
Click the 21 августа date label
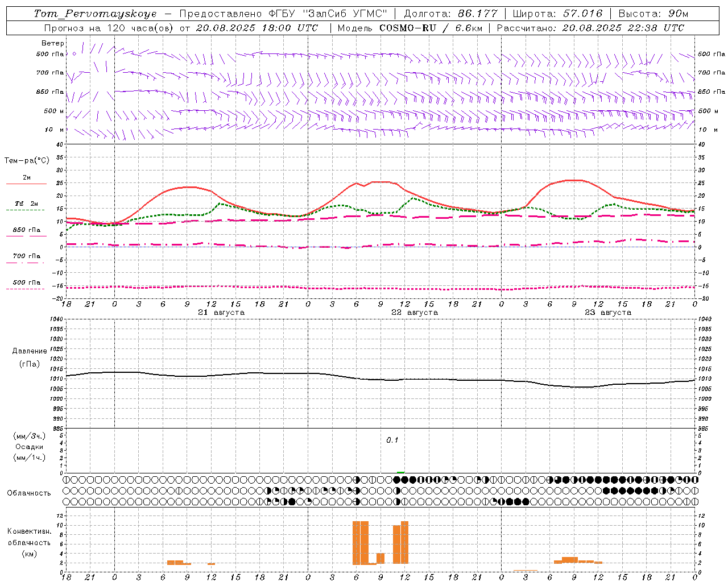pyautogui.click(x=221, y=313)
